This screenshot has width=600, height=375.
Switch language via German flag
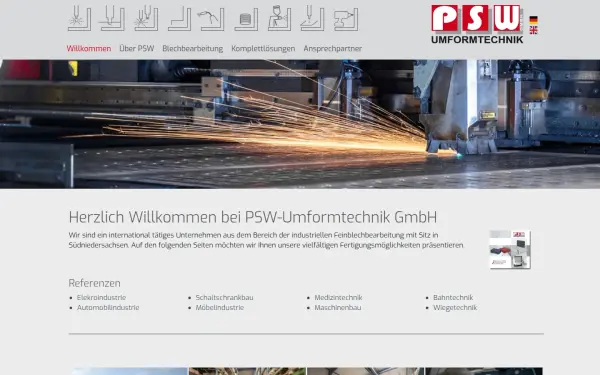point(533,20)
